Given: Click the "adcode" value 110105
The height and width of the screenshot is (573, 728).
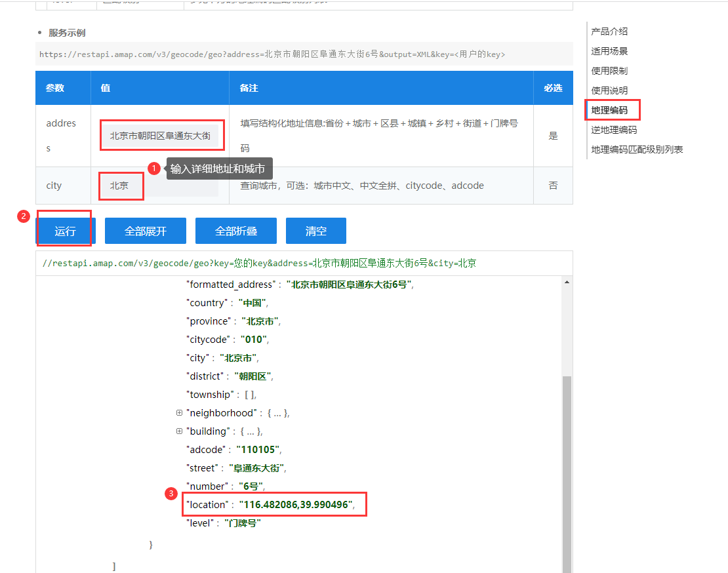Looking at the screenshot, I should 258,450.
